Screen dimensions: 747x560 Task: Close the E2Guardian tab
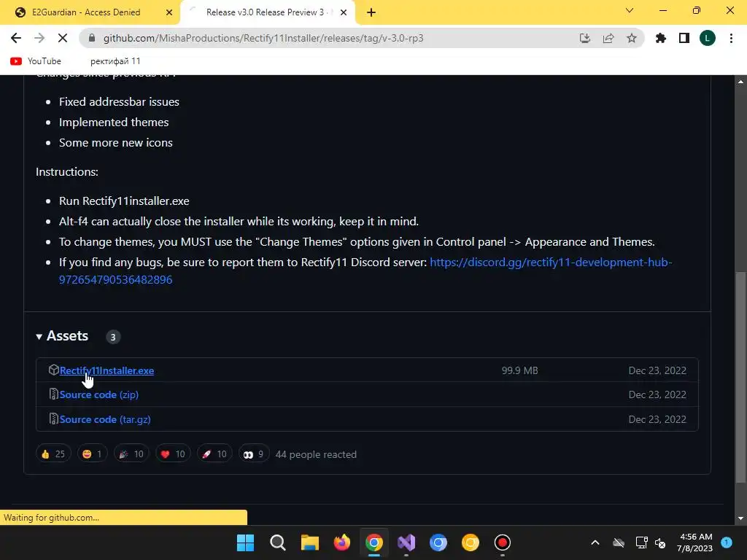(x=169, y=12)
